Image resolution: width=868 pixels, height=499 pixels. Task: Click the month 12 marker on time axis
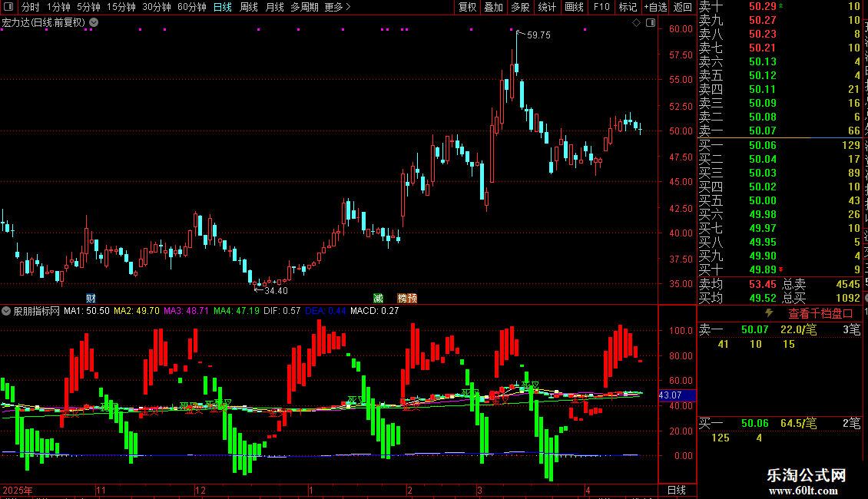[x=200, y=490]
